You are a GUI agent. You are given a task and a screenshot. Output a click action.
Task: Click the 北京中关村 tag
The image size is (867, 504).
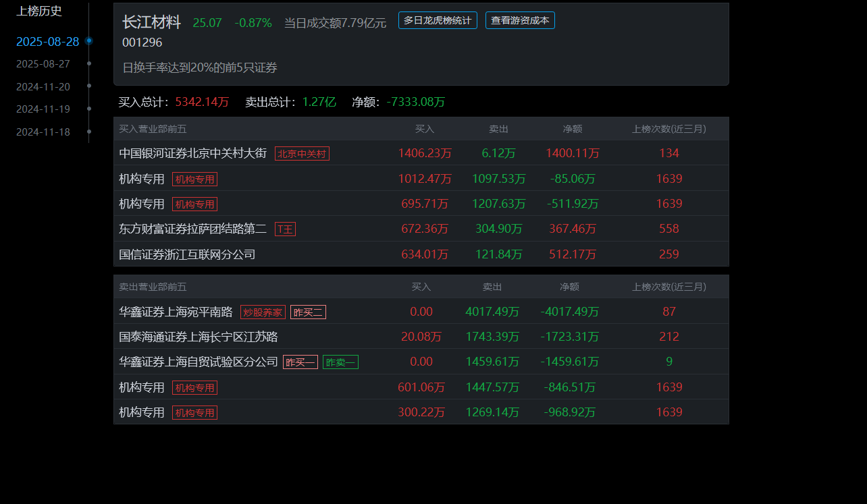pos(302,154)
